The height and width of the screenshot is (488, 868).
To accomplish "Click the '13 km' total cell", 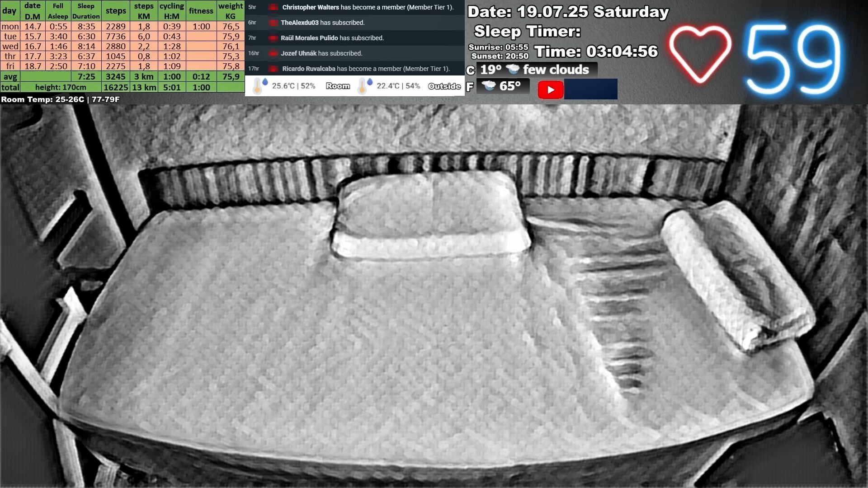I will 144,87.
